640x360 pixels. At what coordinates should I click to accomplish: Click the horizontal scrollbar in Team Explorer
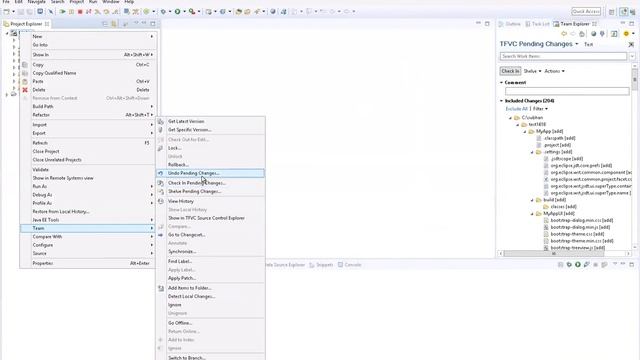(x=553, y=253)
